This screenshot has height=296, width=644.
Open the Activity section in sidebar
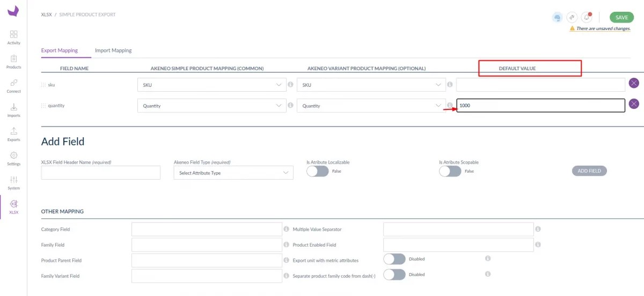click(x=13, y=37)
